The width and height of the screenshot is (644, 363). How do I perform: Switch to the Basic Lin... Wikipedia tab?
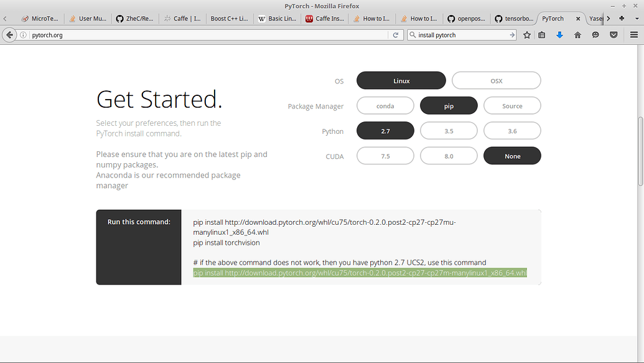pyautogui.click(x=277, y=19)
